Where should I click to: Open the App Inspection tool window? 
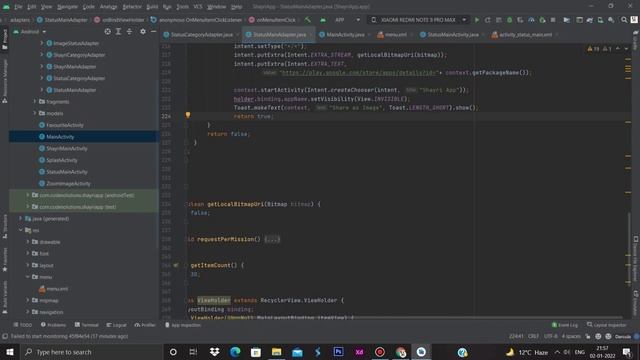[x=182, y=325]
